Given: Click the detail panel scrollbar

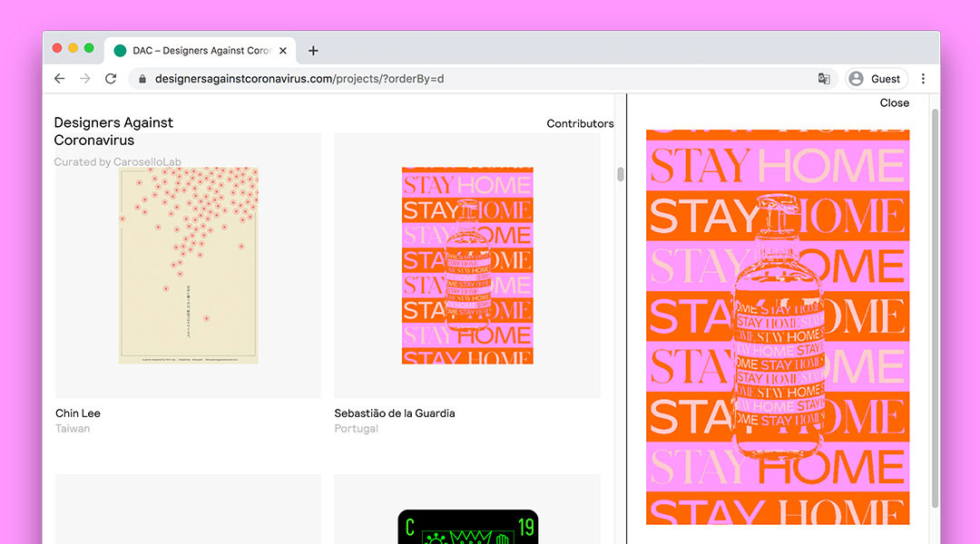Looking at the screenshot, I should coord(935,308).
